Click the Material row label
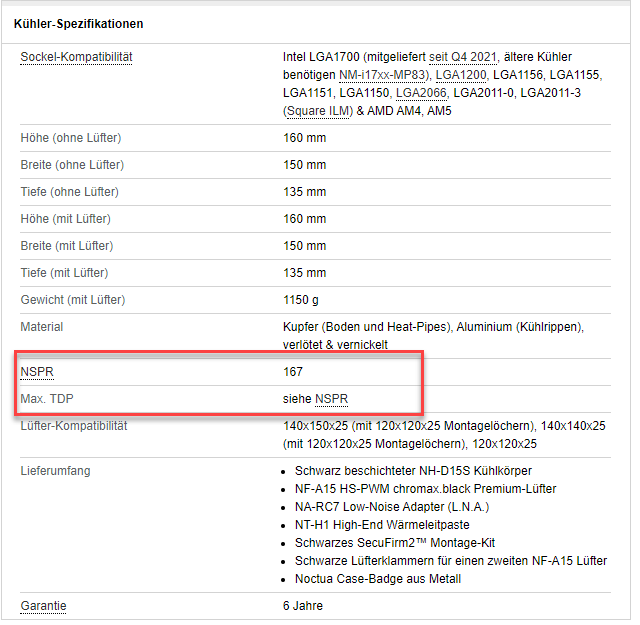The height and width of the screenshot is (625, 640). [42, 327]
